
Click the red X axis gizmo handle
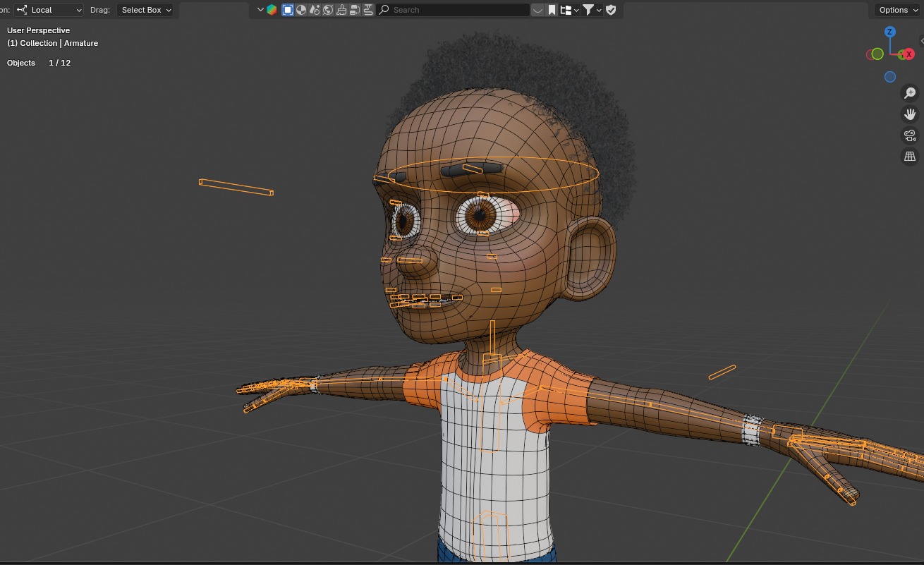click(909, 54)
